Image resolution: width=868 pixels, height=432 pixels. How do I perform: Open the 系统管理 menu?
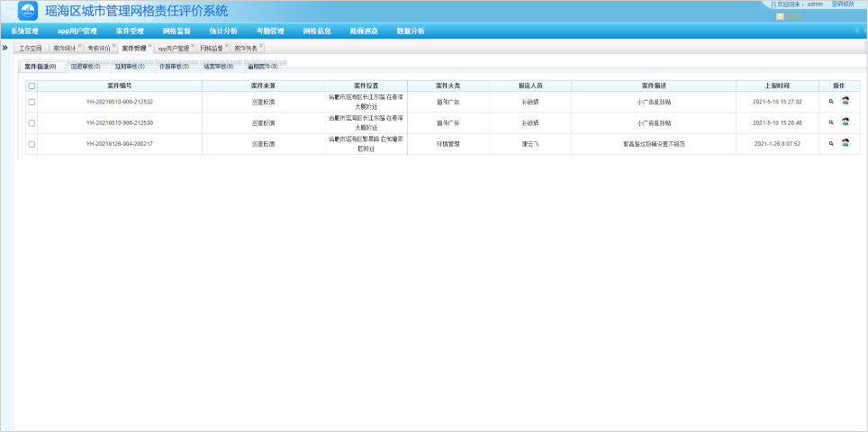[x=25, y=31]
